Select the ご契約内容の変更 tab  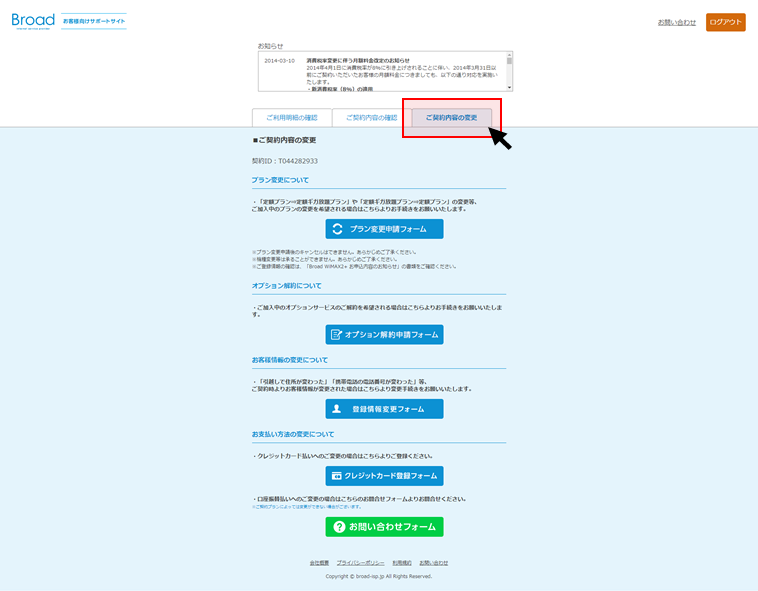451,118
